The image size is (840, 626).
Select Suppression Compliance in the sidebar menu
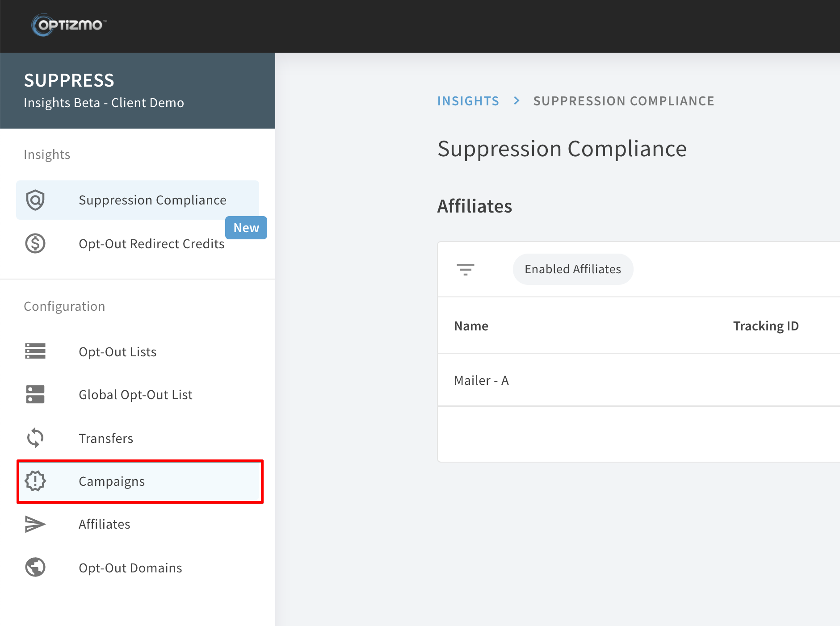pyautogui.click(x=153, y=200)
